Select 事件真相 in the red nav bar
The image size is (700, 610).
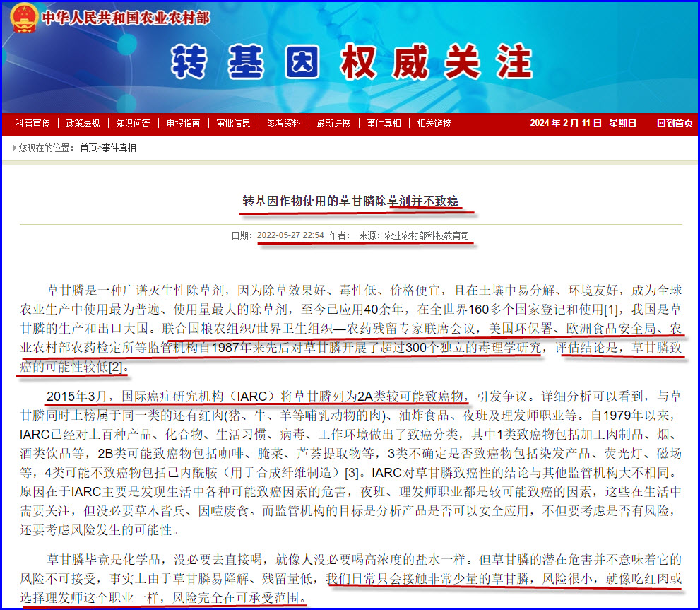click(x=384, y=123)
